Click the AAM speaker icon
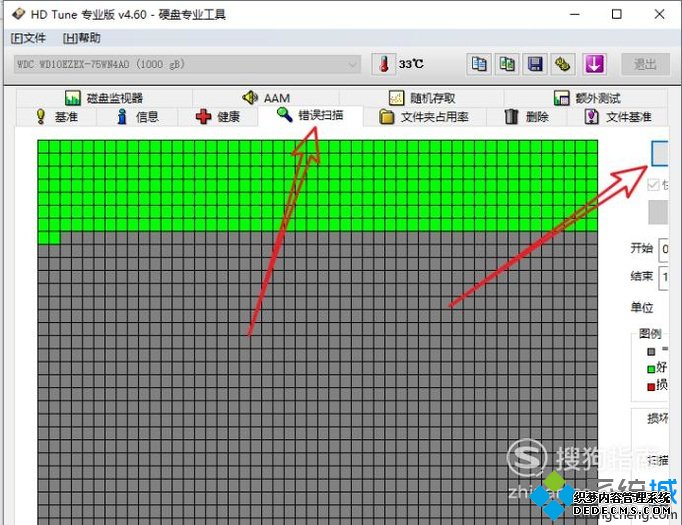Viewport: 682px width, 525px height. point(250,97)
